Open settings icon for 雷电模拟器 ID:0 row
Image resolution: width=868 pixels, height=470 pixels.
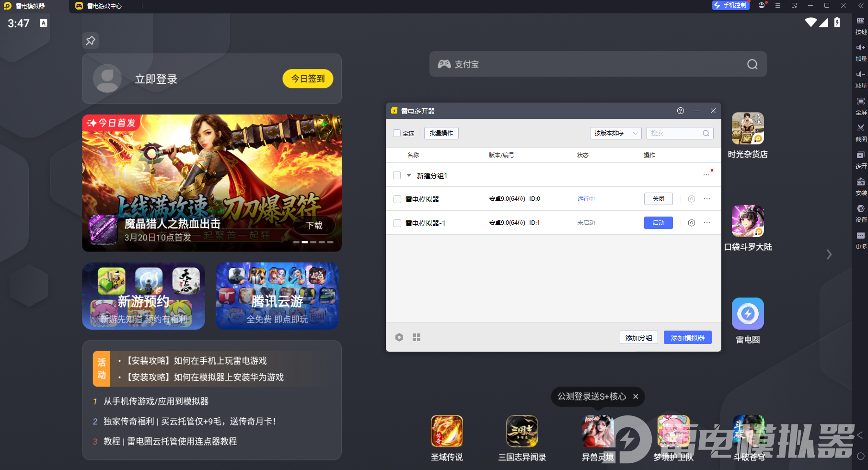coord(692,199)
